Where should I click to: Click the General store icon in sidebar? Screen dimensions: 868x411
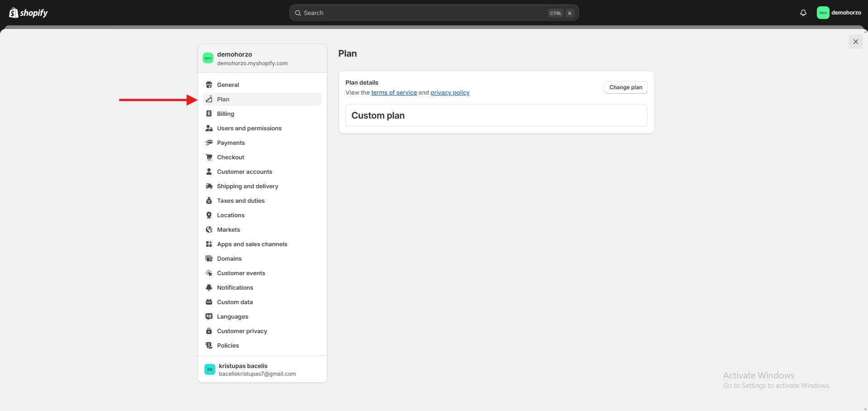209,85
